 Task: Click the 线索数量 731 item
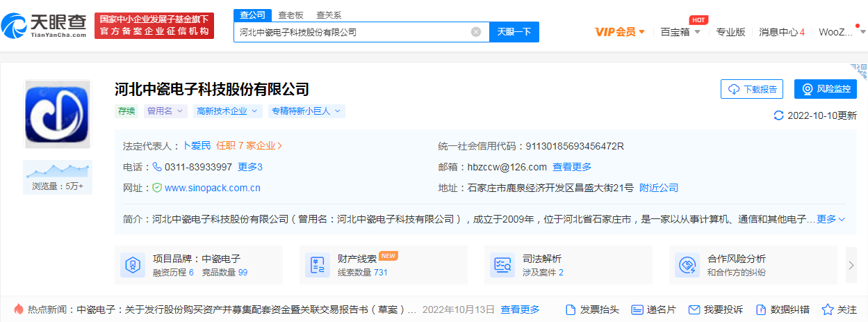click(x=362, y=273)
